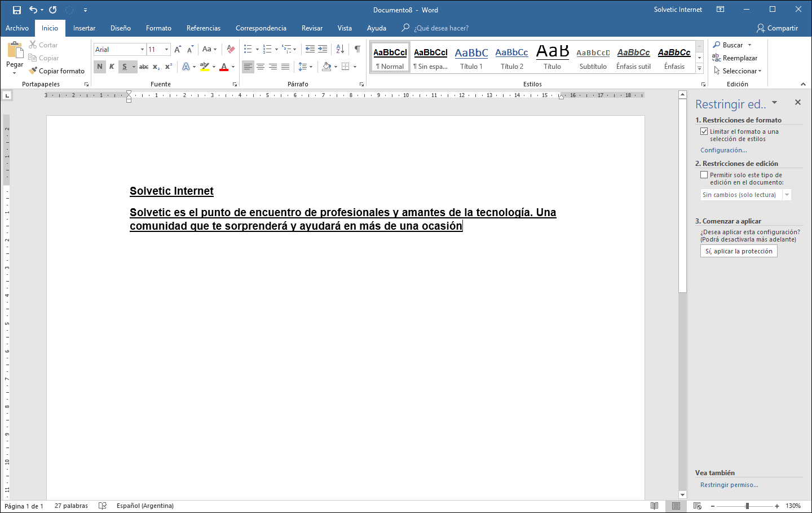The image size is (812, 513).
Task: Switch to the Referencias tab
Action: (x=204, y=28)
